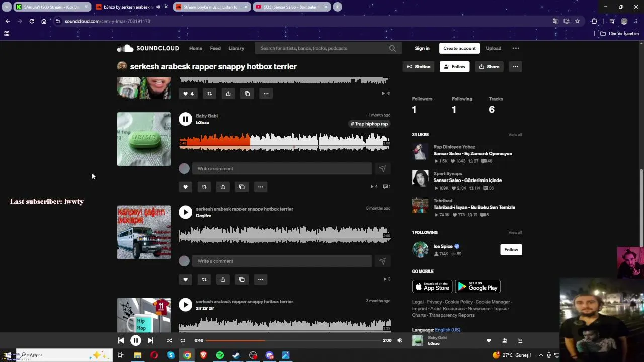Follow Ice Spice
The width and height of the screenshot is (644, 362).
511,250
